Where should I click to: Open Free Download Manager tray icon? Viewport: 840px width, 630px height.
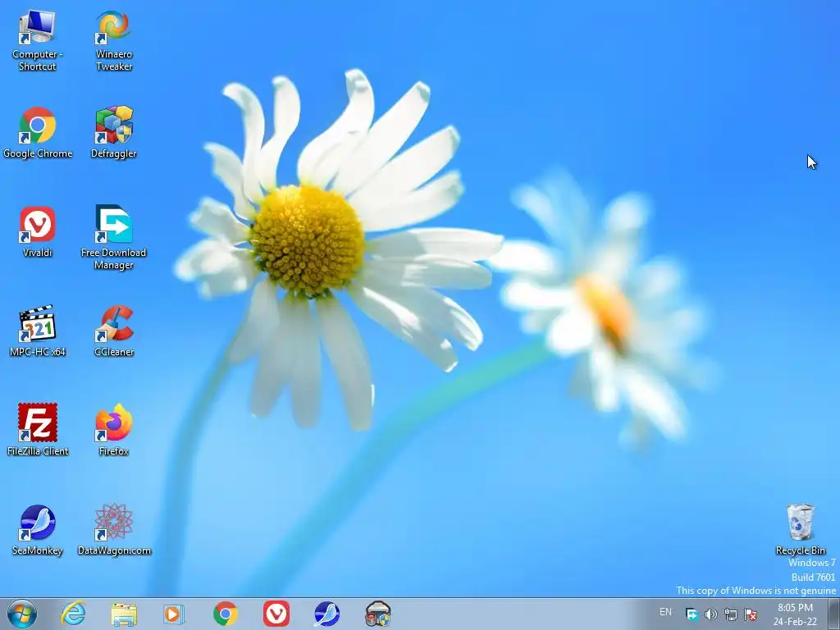[692, 614]
